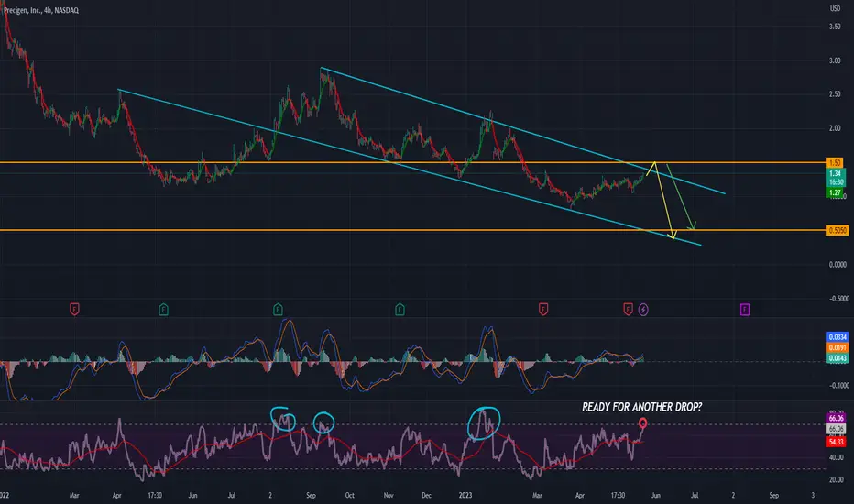Click the green earnings marker above Nov

click(400, 310)
